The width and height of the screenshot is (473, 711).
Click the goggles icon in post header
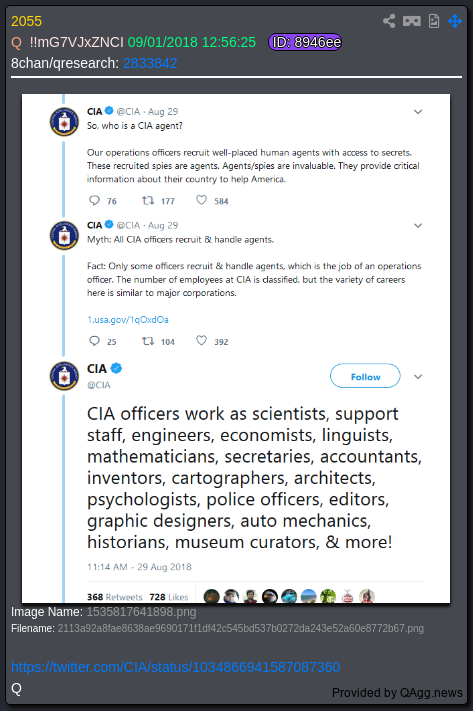[x=412, y=21]
